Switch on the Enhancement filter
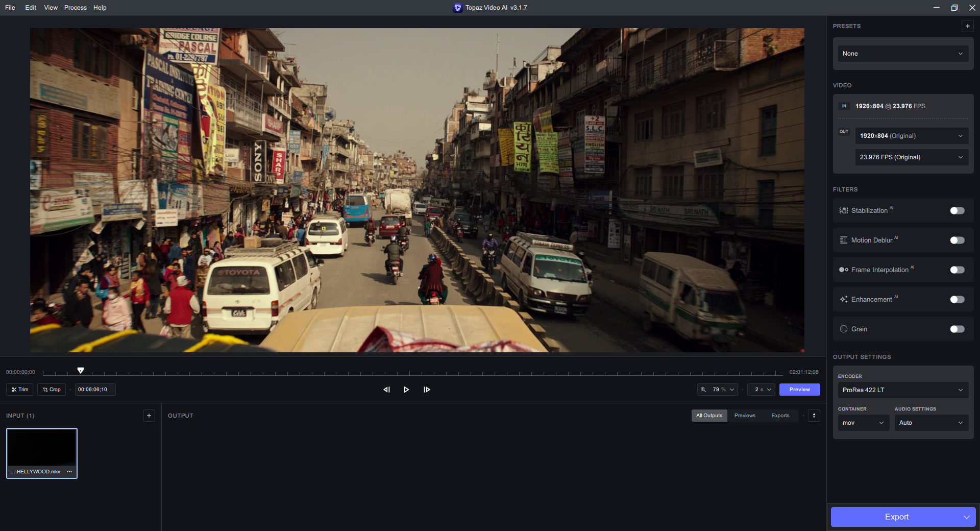Screen dimensions: 980x531 (x=957, y=300)
